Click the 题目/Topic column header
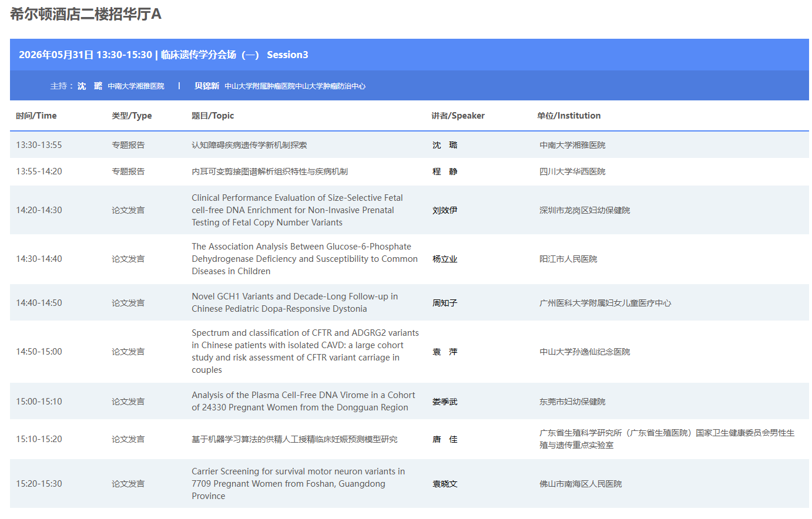The width and height of the screenshot is (812, 519). (x=213, y=116)
